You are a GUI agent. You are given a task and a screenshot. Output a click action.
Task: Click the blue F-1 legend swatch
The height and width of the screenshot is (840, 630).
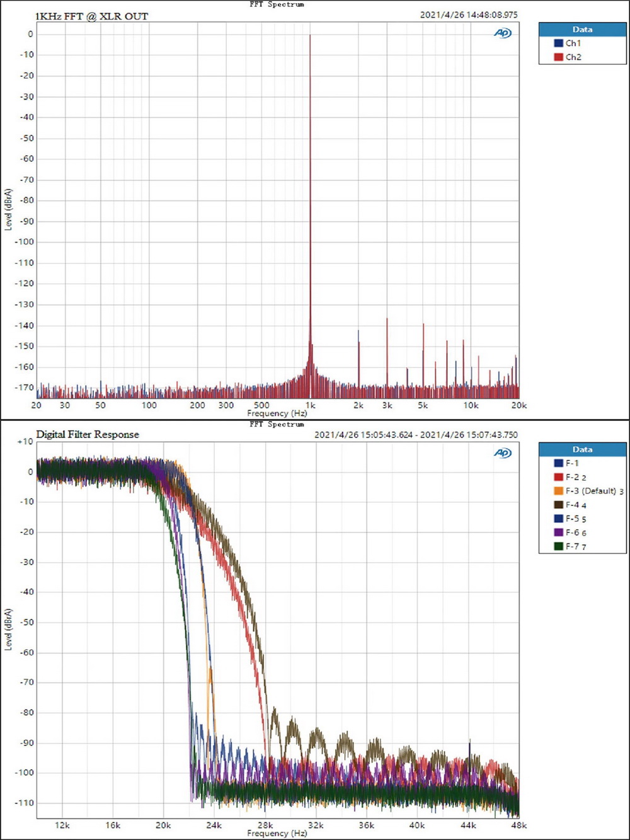[x=558, y=463]
